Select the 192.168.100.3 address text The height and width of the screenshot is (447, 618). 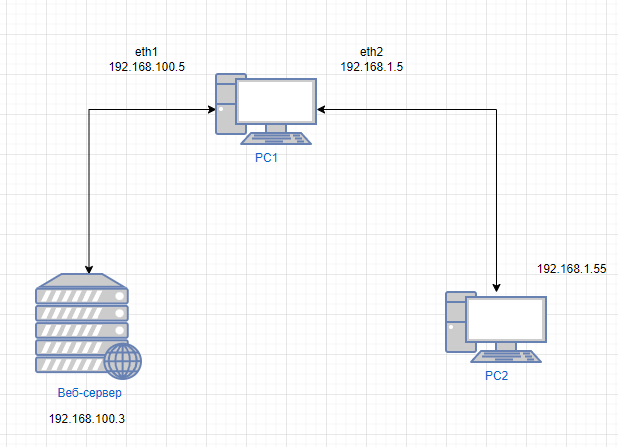[87, 419]
